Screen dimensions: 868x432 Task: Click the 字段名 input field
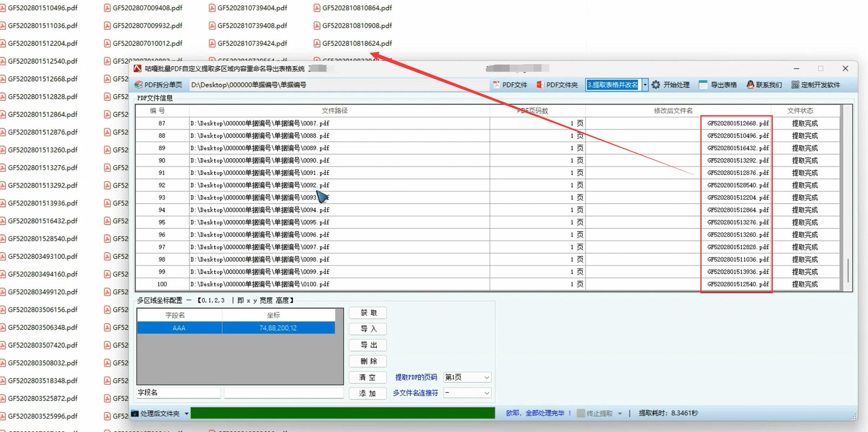pyautogui.click(x=178, y=393)
